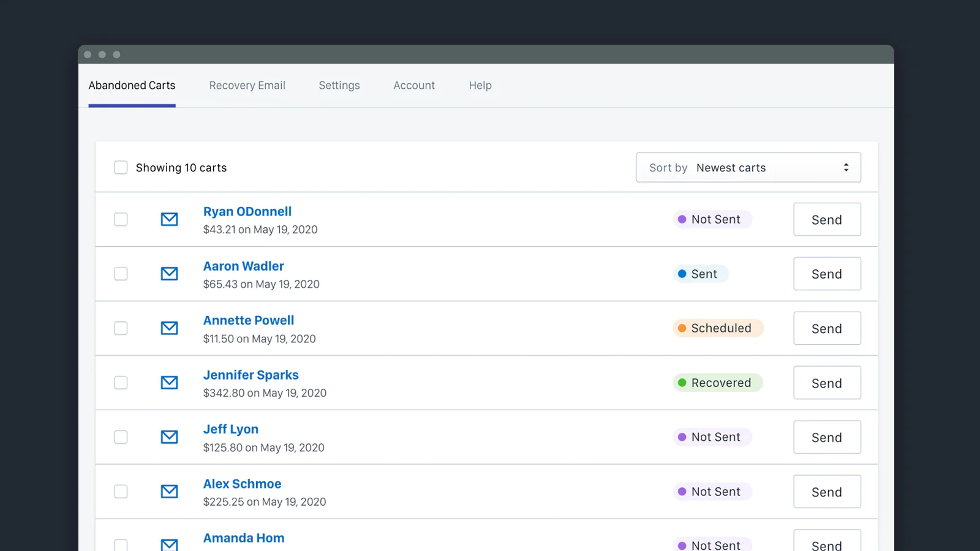Click Send next to Alex Schmoe
The image size is (980, 551).
(x=827, y=492)
